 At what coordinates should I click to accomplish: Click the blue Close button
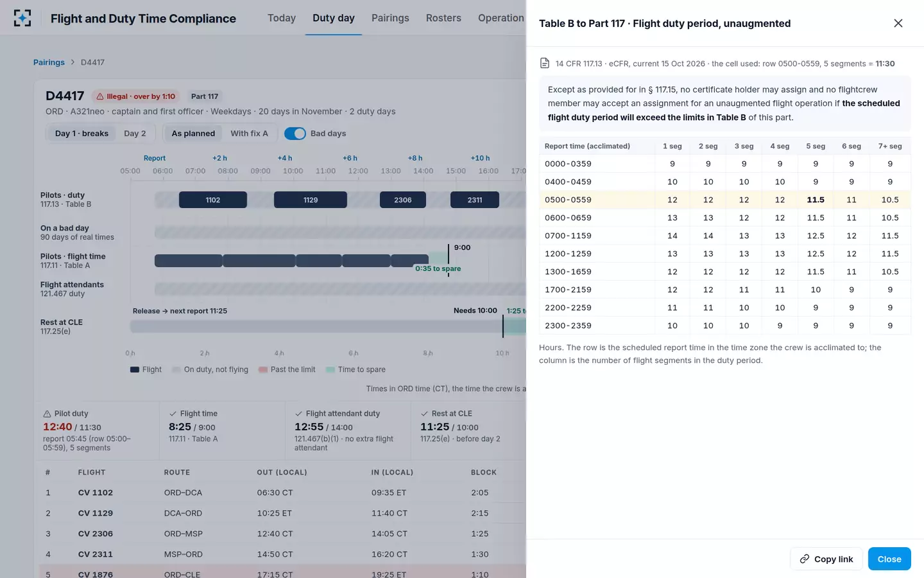click(x=889, y=559)
